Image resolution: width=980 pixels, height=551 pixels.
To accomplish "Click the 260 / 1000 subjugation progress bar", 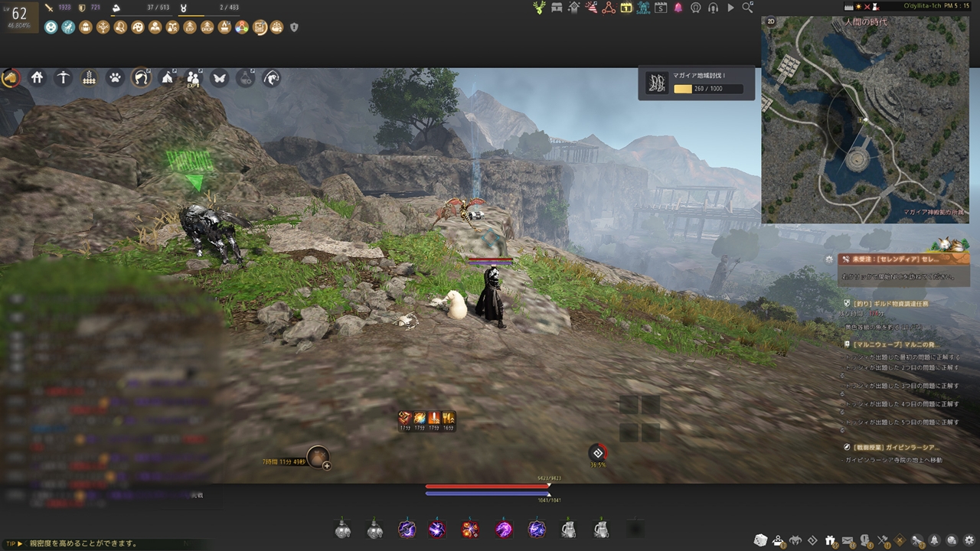I will [x=708, y=89].
